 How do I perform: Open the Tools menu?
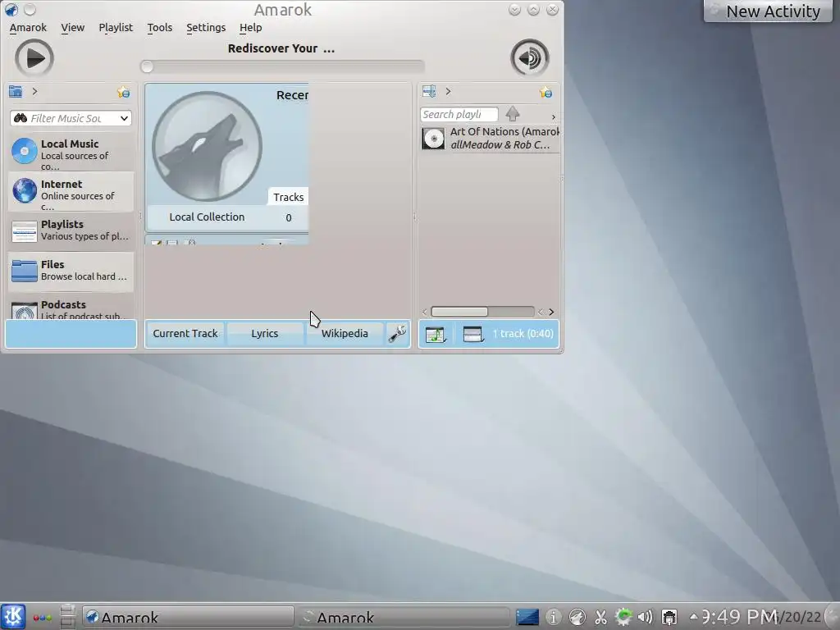(x=160, y=27)
